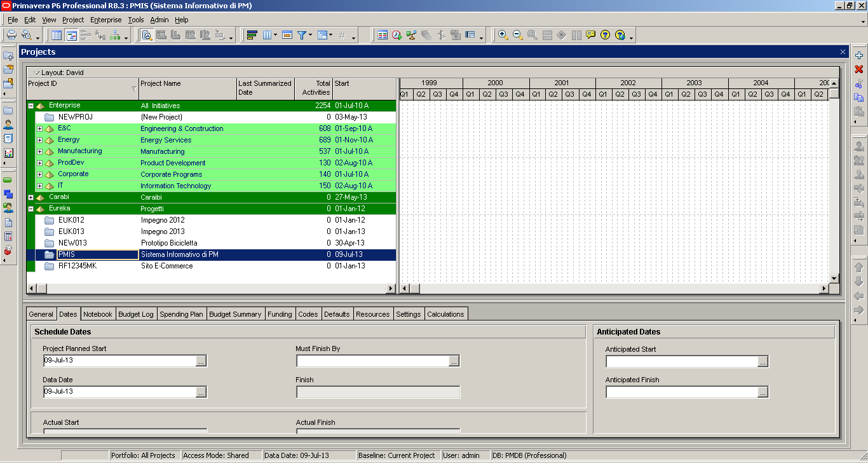Select the RF12345MK Sito E-Commerce row
The image size is (868, 463).
pos(211,266)
